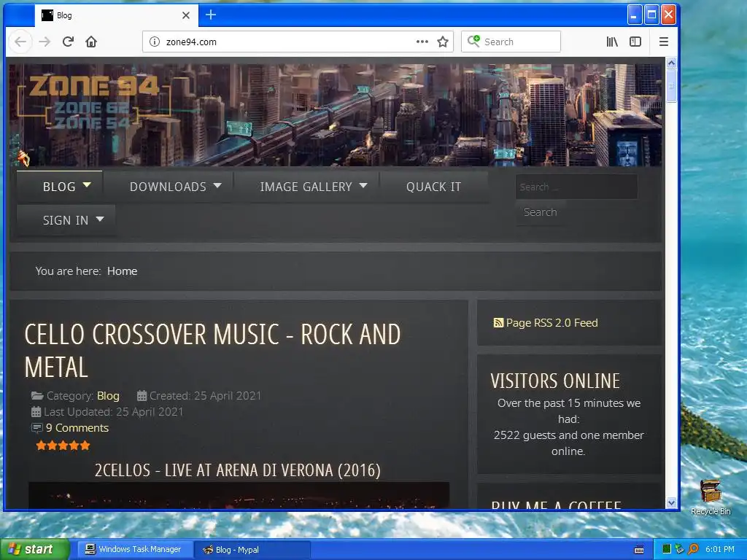Screen dimensions: 747x560
Task: Click the browser forward arrow
Action: (44, 42)
